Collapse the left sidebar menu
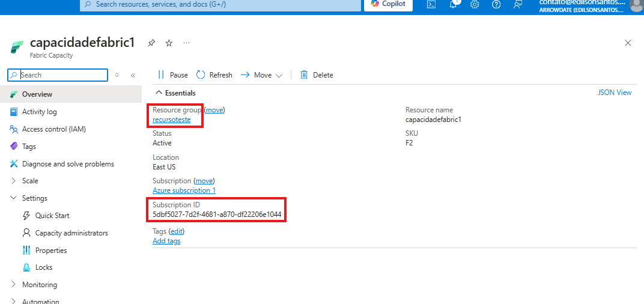This screenshot has height=304, width=644. [133, 75]
